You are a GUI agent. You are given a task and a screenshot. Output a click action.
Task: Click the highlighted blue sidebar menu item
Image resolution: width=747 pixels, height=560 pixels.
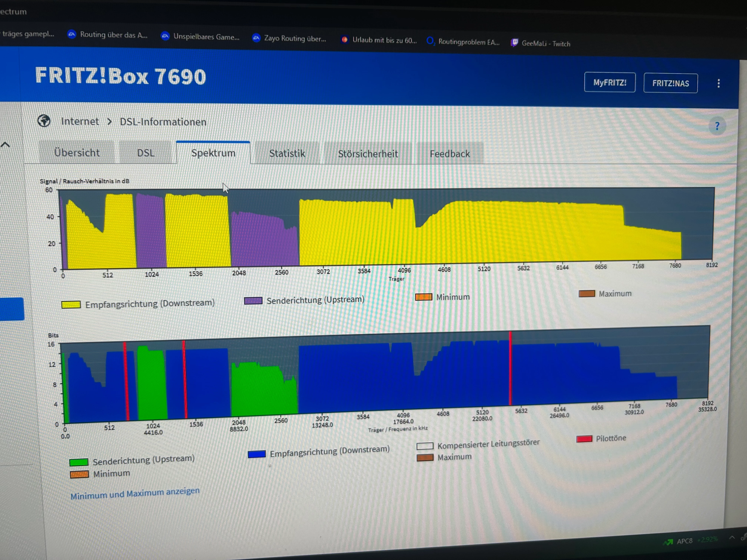(12, 309)
